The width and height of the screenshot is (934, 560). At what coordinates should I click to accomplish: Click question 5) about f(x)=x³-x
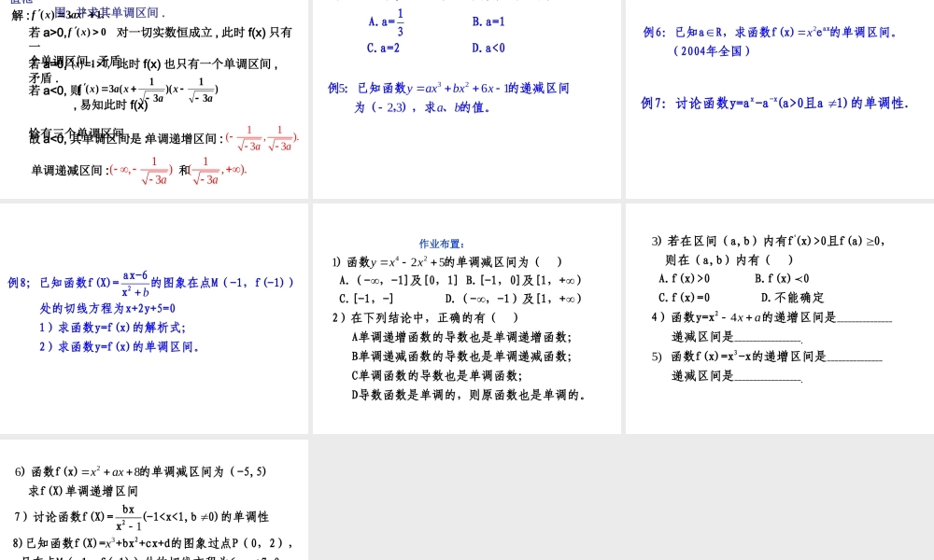(x=767, y=357)
